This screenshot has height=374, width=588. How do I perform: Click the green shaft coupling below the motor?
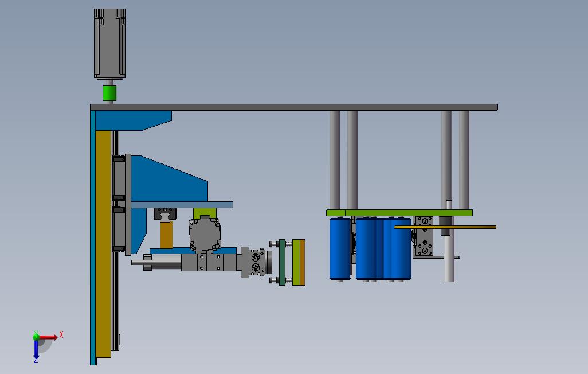(x=109, y=93)
